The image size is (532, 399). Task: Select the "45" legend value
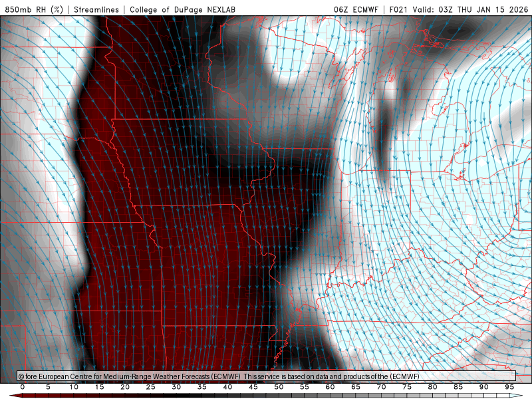(x=253, y=387)
